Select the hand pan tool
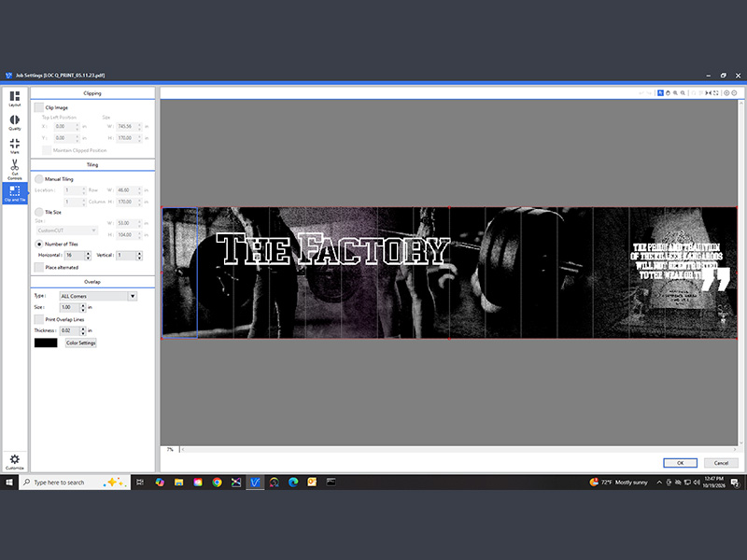This screenshot has width=747, height=560. 668,92
